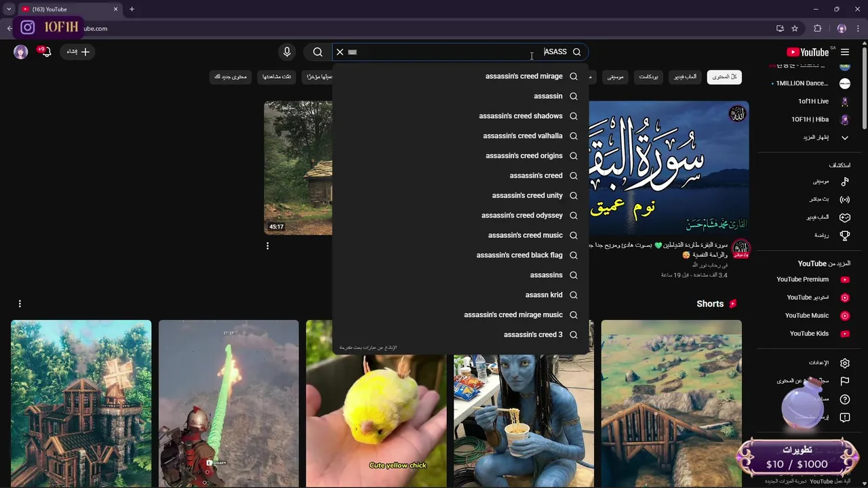This screenshot has width=868, height=488.
Task: Open the browser extensions puzzle icon
Action: [x=818, y=28]
